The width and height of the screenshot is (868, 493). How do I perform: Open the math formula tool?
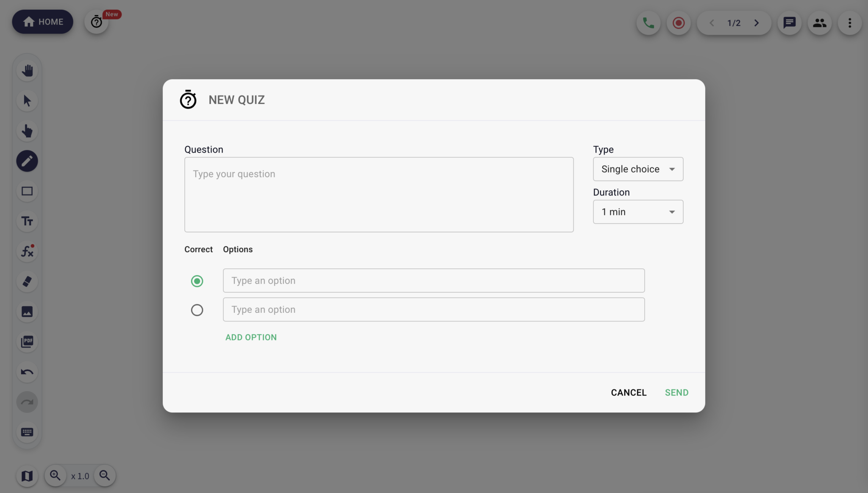(x=27, y=251)
